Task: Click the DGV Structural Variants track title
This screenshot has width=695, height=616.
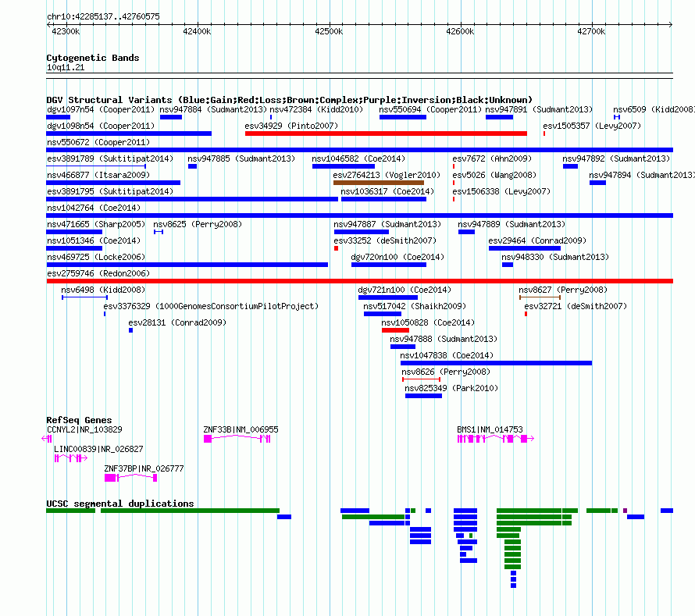Action: point(289,100)
